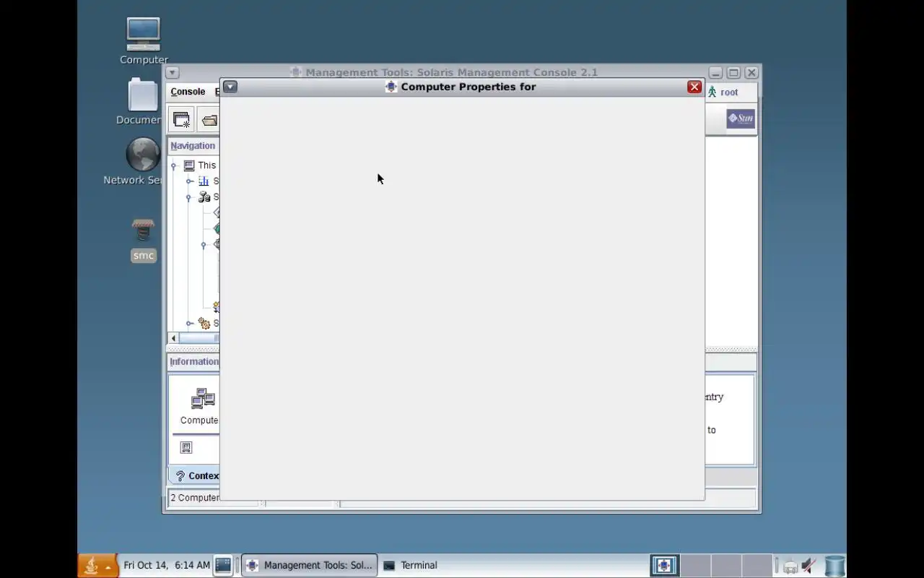924x578 pixels.
Task: Click the "2 Computer" status bar text
Action: (x=195, y=498)
